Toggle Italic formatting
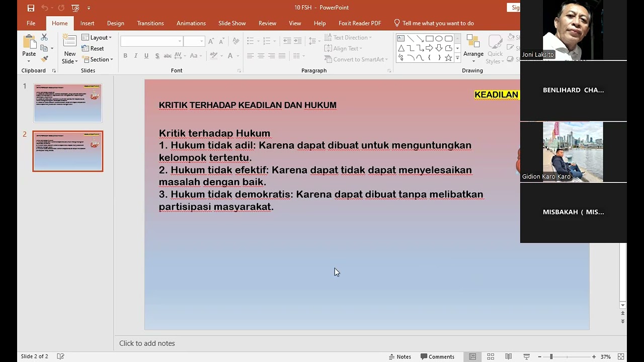The height and width of the screenshot is (362, 644). click(136, 56)
